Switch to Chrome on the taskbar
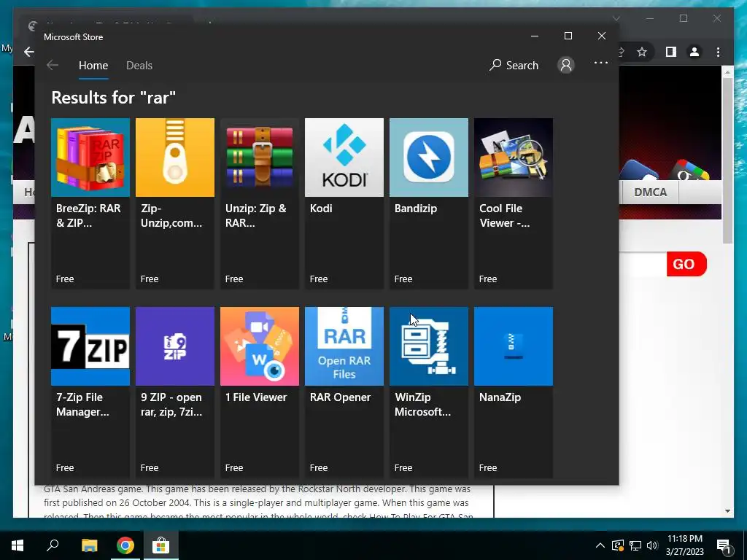 coord(125,545)
